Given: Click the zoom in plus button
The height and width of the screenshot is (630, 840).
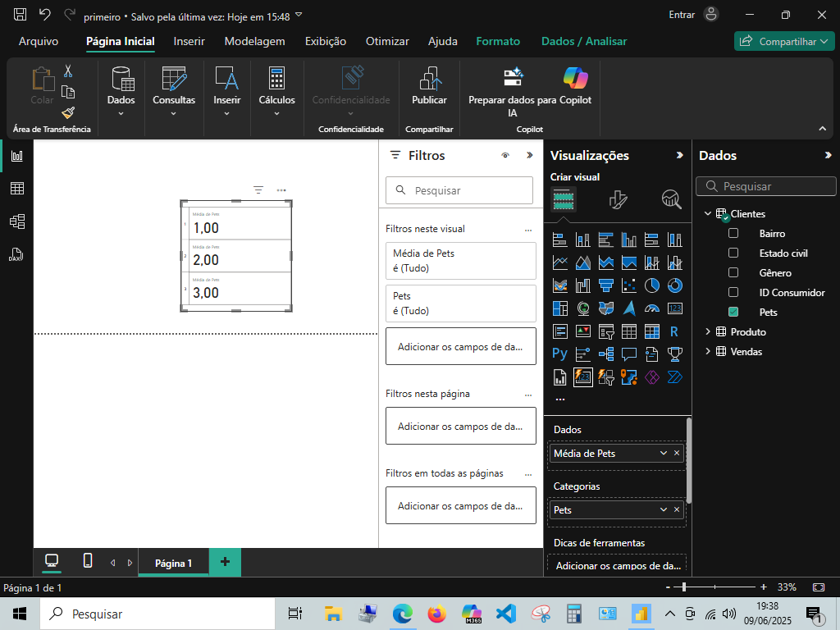Looking at the screenshot, I should [764, 587].
